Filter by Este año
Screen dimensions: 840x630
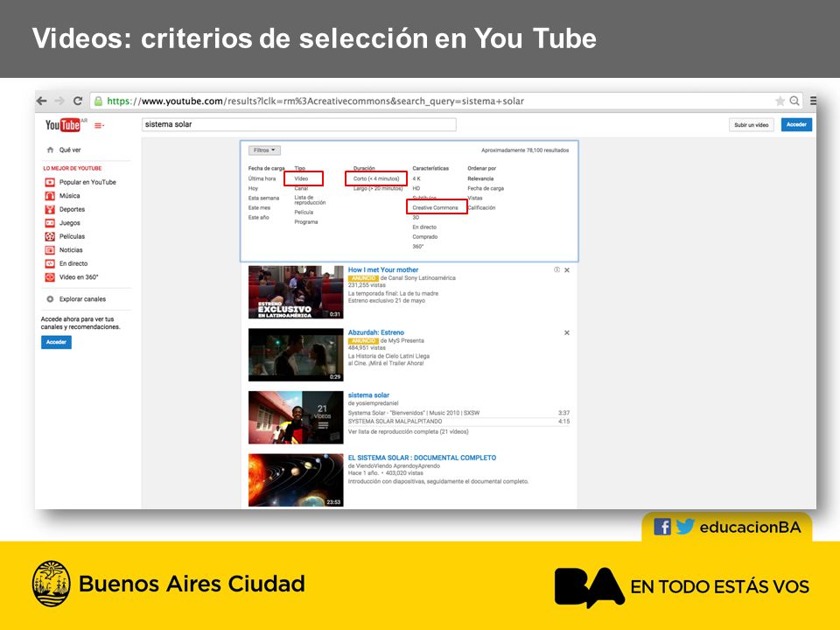259,218
